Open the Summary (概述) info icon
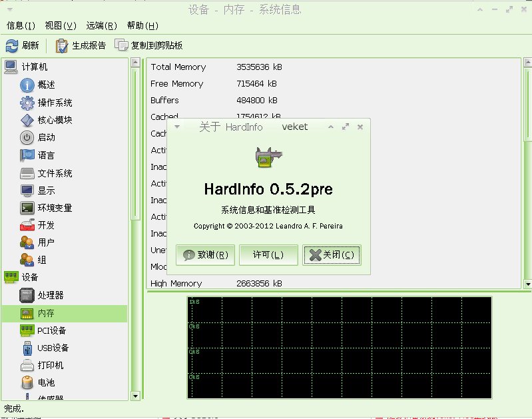 27,85
